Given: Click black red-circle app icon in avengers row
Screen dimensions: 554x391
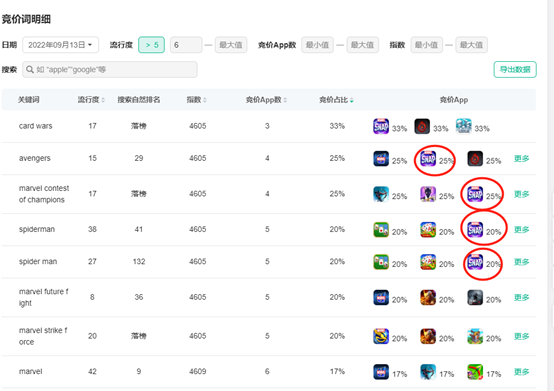Looking at the screenshot, I should 475,159.
